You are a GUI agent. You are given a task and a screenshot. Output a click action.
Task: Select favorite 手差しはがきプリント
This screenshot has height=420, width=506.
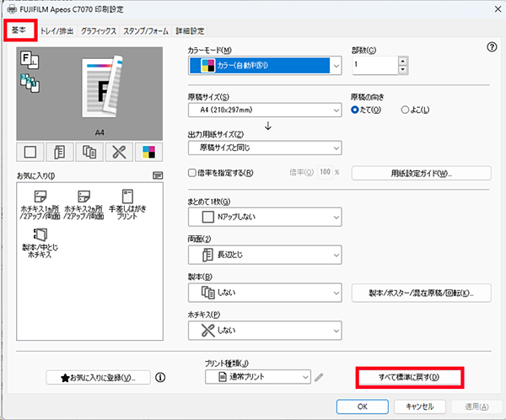click(127, 205)
